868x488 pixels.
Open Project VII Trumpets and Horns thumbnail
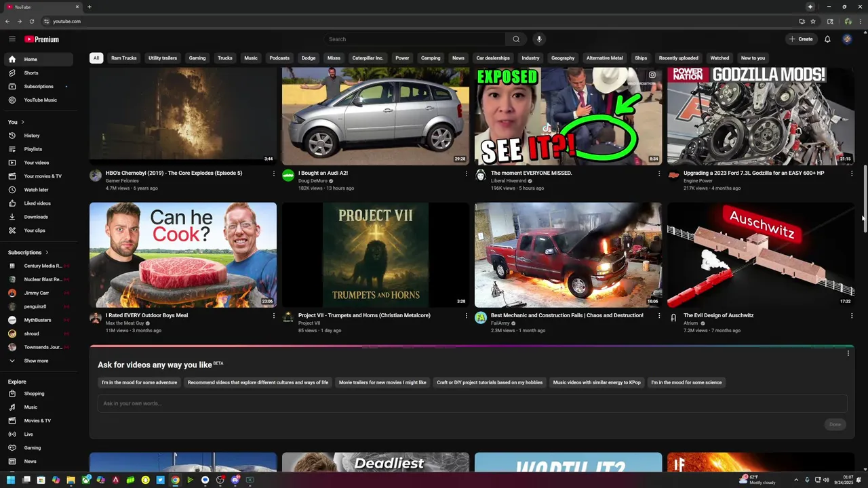tap(376, 255)
